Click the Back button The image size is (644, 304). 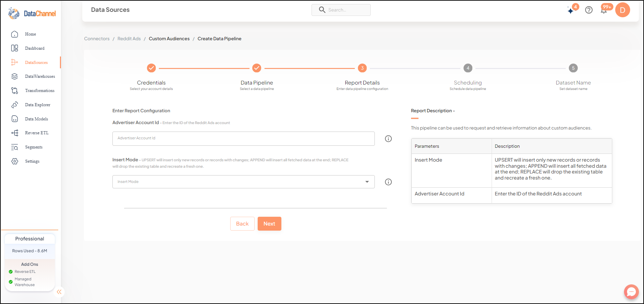(x=242, y=224)
